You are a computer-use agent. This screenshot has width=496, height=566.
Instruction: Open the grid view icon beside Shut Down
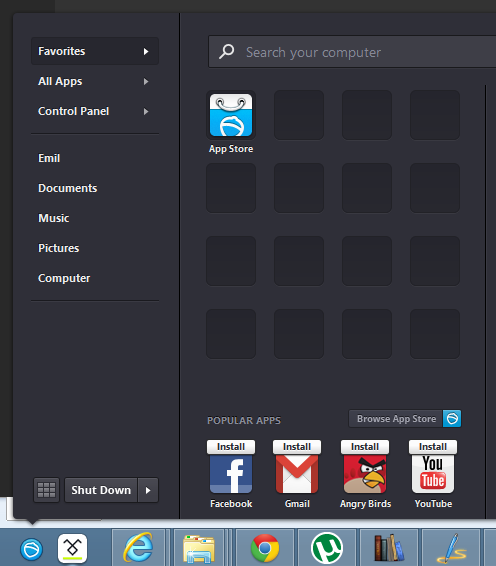tap(47, 490)
